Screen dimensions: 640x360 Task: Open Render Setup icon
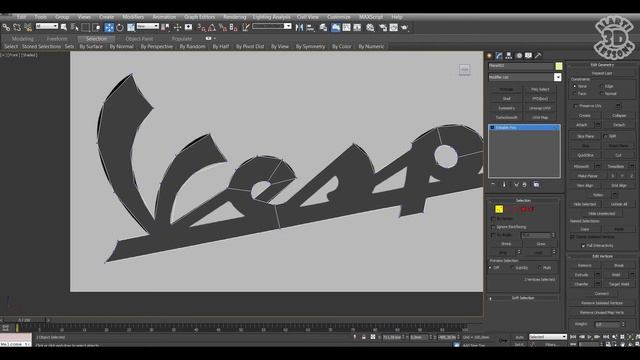click(x=383, y=27)
